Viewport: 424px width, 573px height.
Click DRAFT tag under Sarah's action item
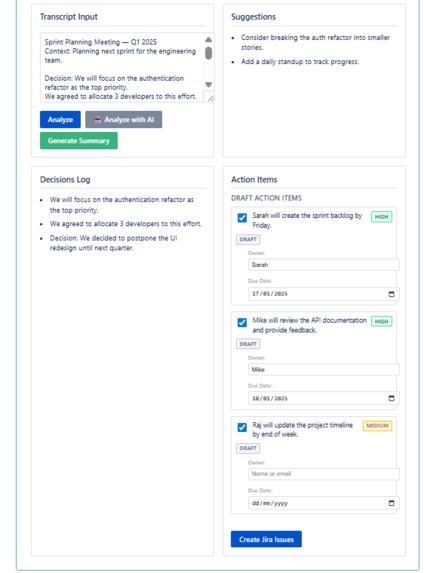tap(248, 239)
